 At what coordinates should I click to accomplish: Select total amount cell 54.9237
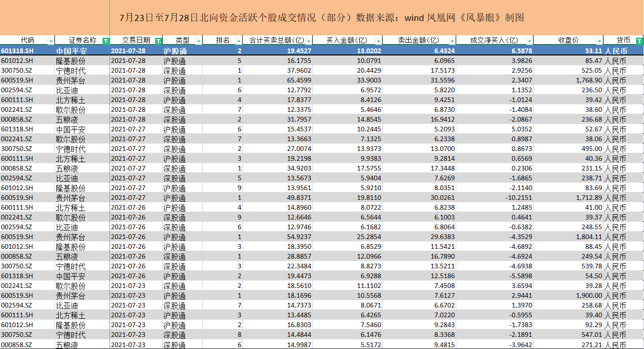[278, 237]
